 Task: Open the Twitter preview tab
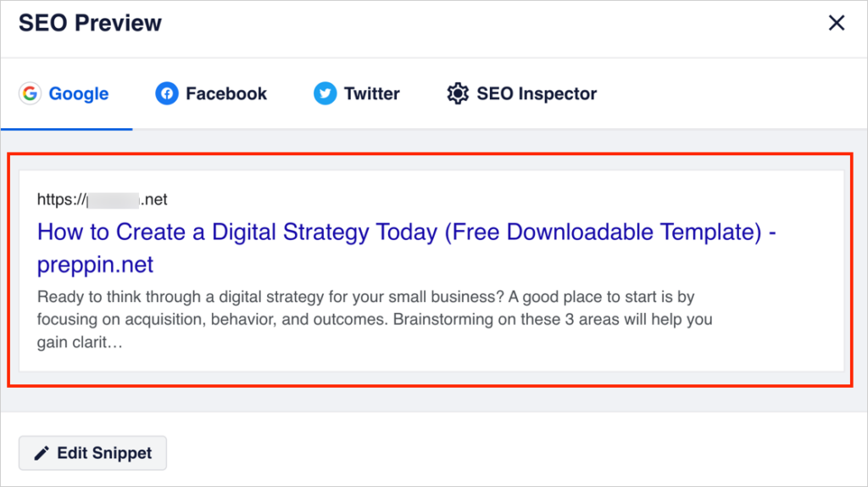click(357, 93)
